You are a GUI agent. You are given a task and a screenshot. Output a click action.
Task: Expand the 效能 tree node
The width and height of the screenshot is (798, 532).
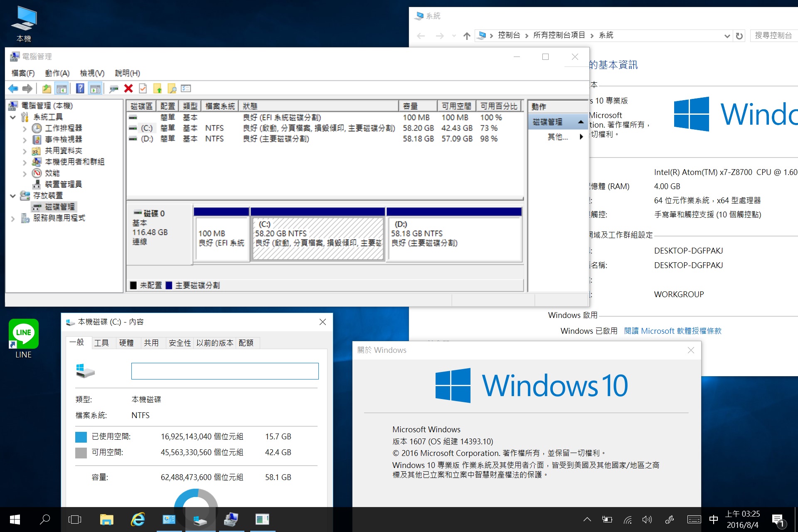click(25, 174)
